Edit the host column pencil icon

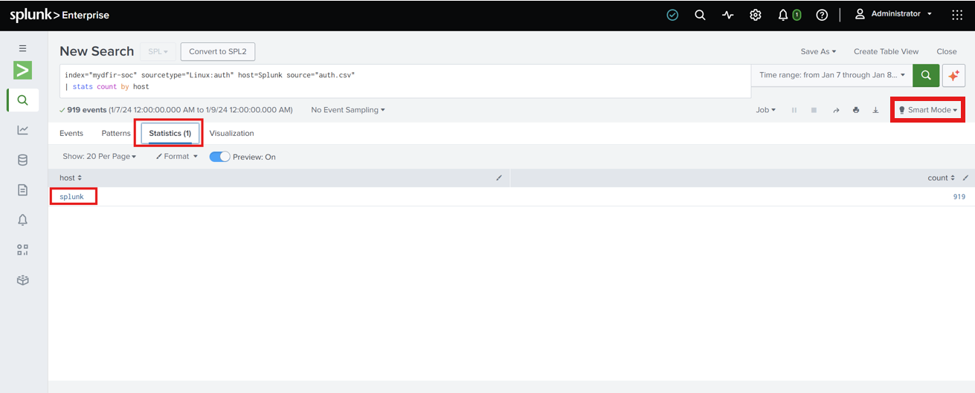click(x=499, y=178)
